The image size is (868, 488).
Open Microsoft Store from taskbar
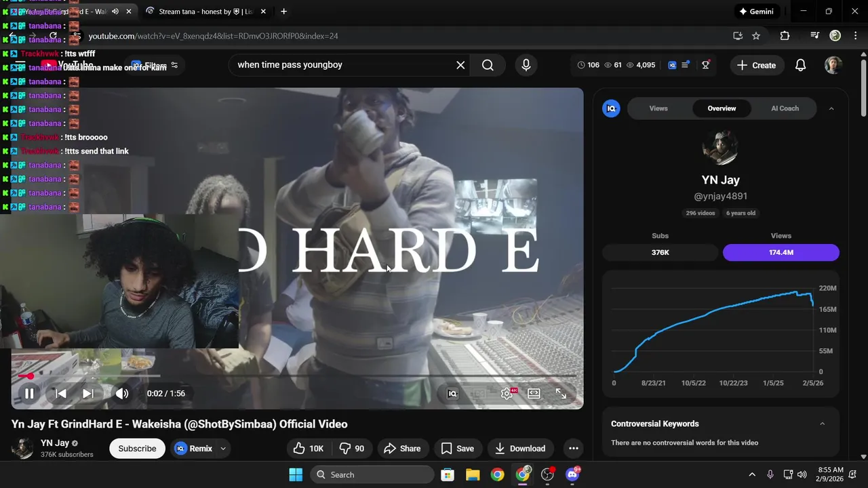click(x=448, y=474)
